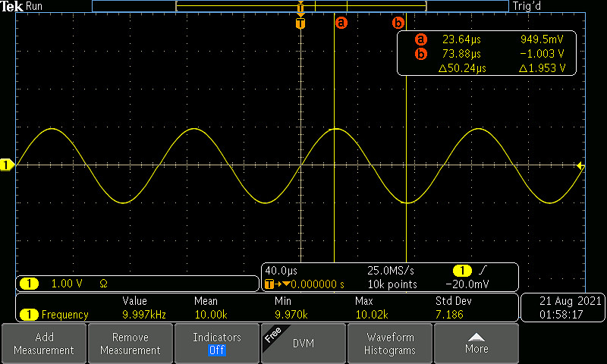
Task: Click the cursor a icon in readout box
Action: (x=421, y=39)
